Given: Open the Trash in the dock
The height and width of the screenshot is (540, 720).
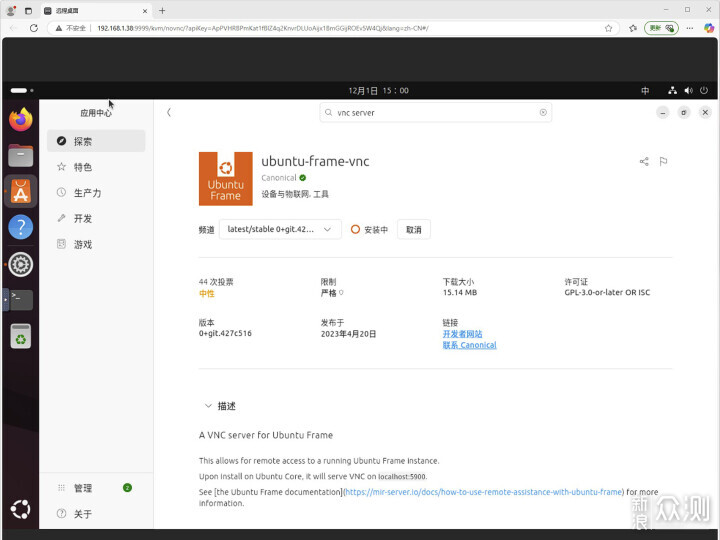Looking at the screenshot, I should click(x=21, y=336).
